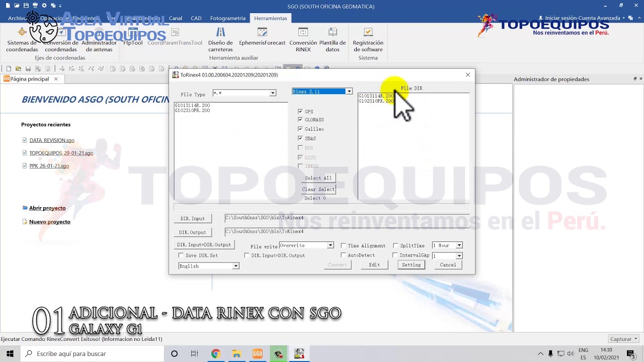Enable Save DIR.Set checkbox
The image size is (644, 362).
click(181, 255)
